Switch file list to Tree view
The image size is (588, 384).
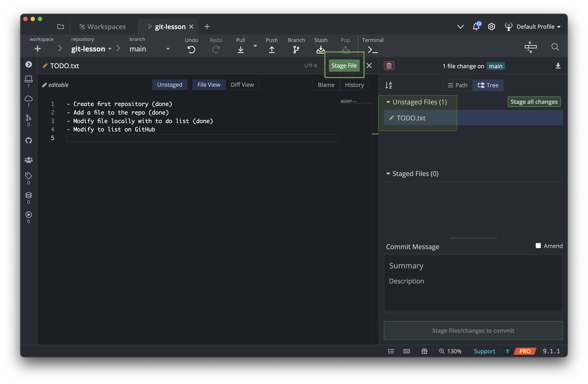[x=488, y=85]
